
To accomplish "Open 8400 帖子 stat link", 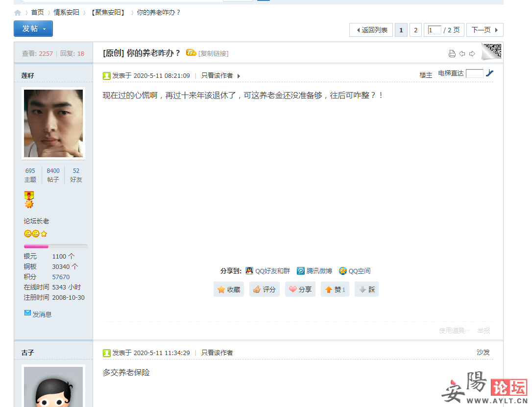I will [53, 175].
